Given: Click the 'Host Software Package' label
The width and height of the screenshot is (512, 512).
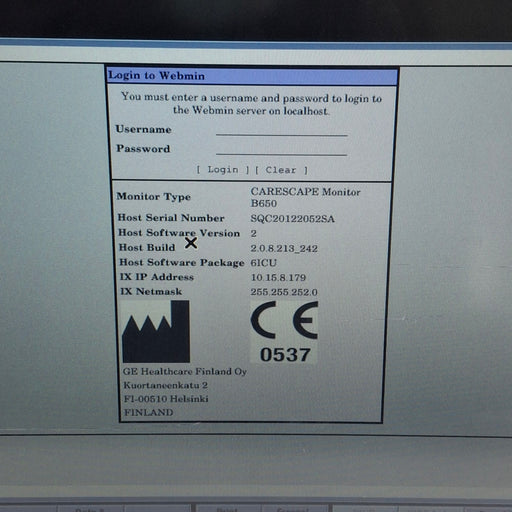Looking at the screenshot, I should 182,263.
